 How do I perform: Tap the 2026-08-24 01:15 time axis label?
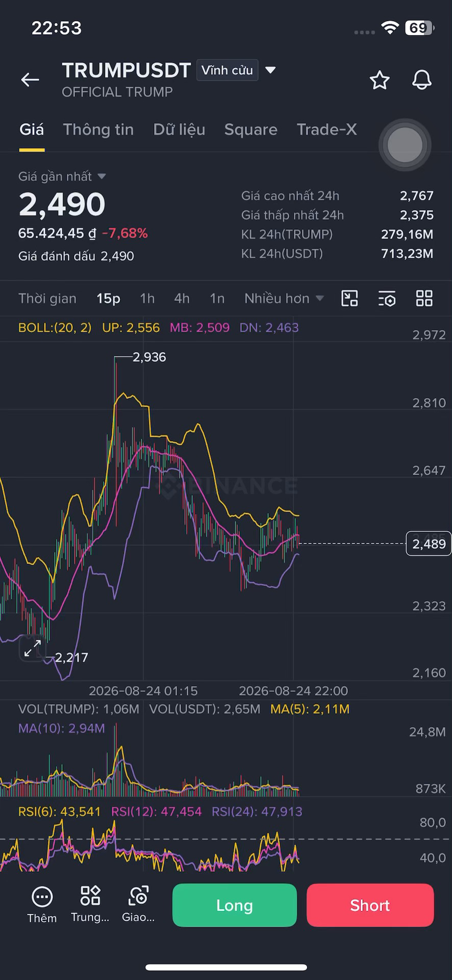click(143, 691)
